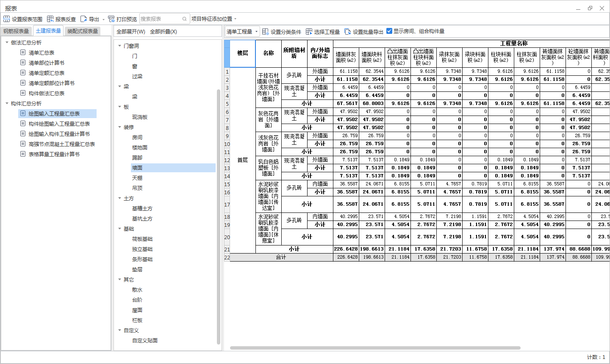The width and height of the screenshot is (610, 364).
Task: Click the 设置报表范围 icon
Action: coord(6,19)
